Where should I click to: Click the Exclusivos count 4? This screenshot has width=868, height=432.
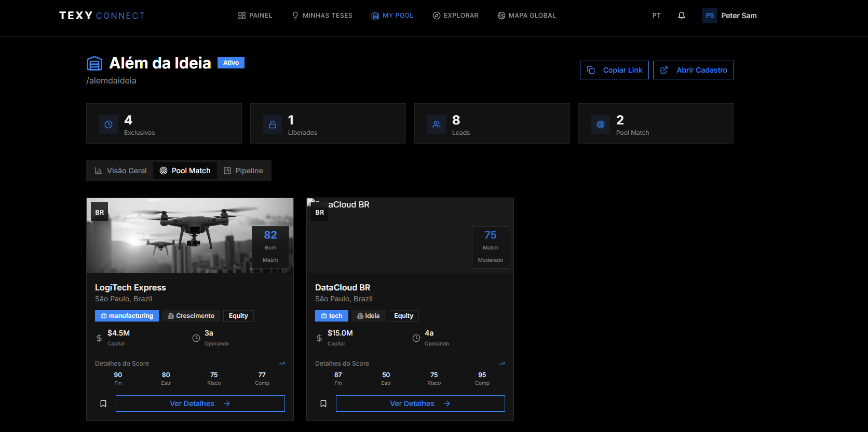pos(128,120)
